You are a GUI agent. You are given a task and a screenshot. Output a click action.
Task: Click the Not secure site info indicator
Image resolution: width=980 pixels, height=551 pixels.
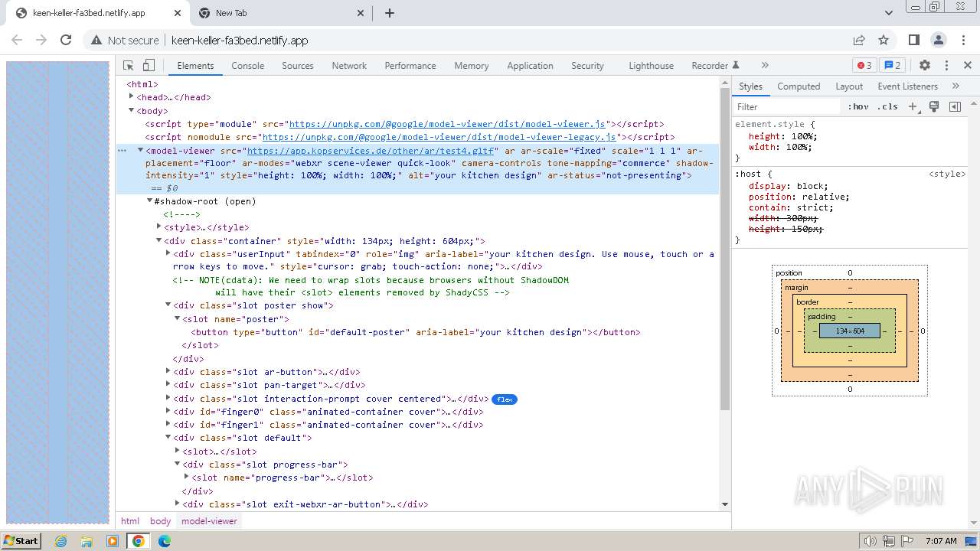pos(126,41)
